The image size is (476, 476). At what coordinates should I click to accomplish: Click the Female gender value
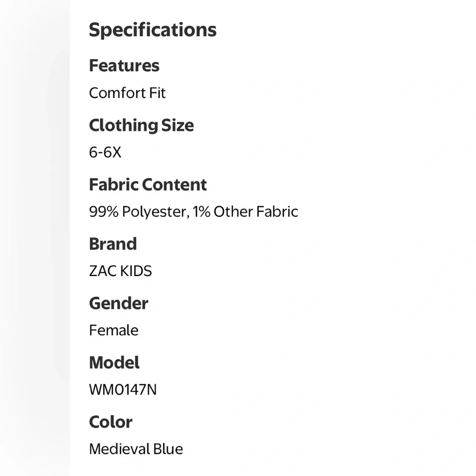[x=114, y=330]
